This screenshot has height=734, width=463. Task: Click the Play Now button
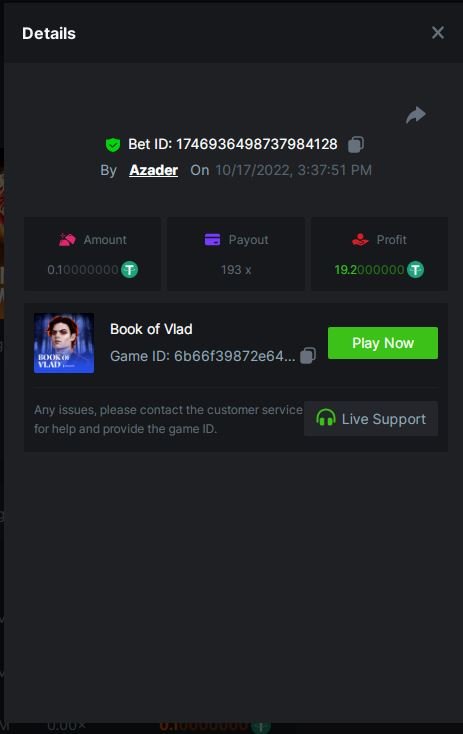point(383,343)
